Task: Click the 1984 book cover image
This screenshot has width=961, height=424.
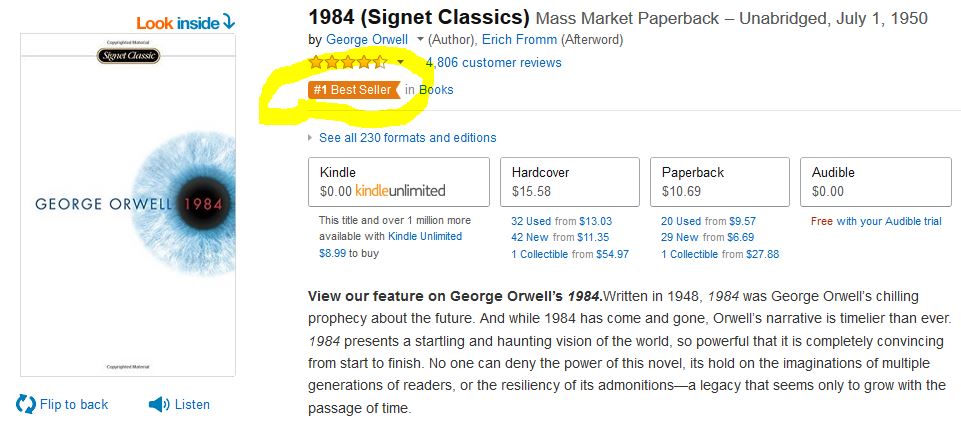Action: coord(127,205)
